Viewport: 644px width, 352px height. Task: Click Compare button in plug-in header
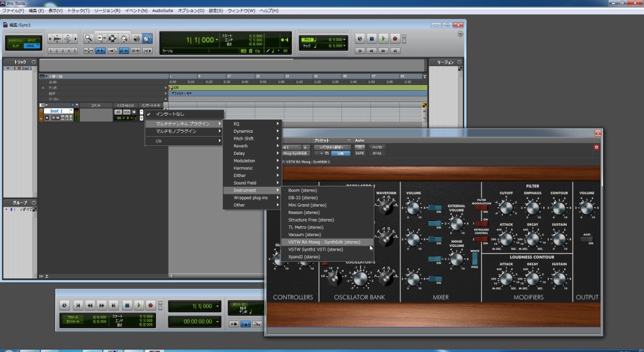click(x=340, y=154)
